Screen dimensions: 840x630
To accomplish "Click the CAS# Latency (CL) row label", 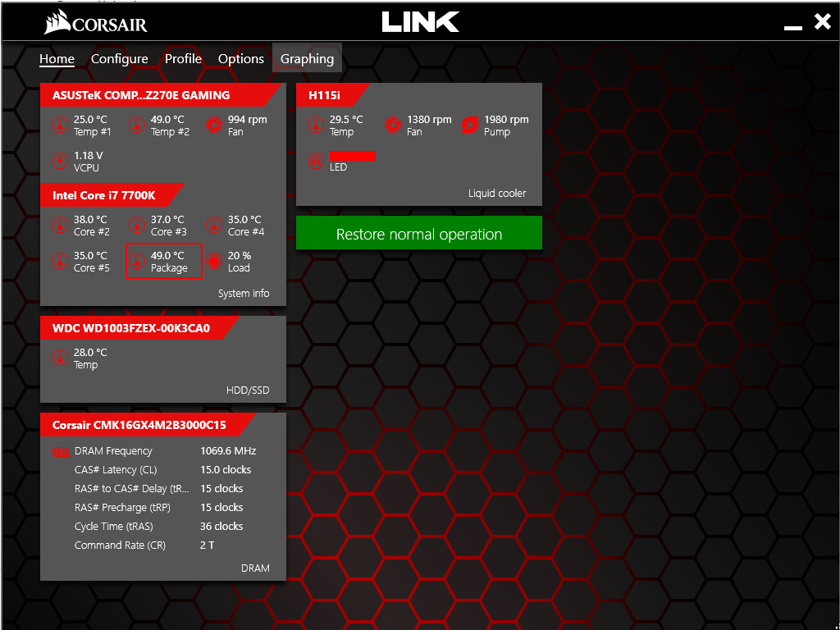I will [x=116, y=470].
